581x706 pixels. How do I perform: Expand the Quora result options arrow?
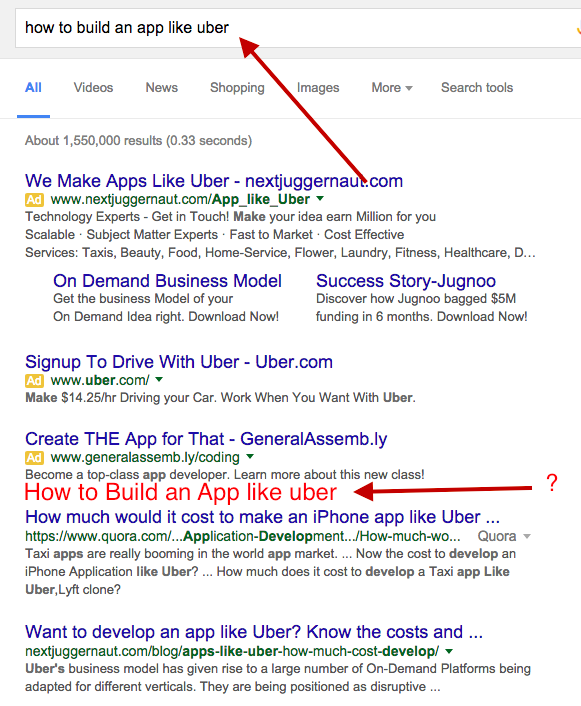point(527,536)
